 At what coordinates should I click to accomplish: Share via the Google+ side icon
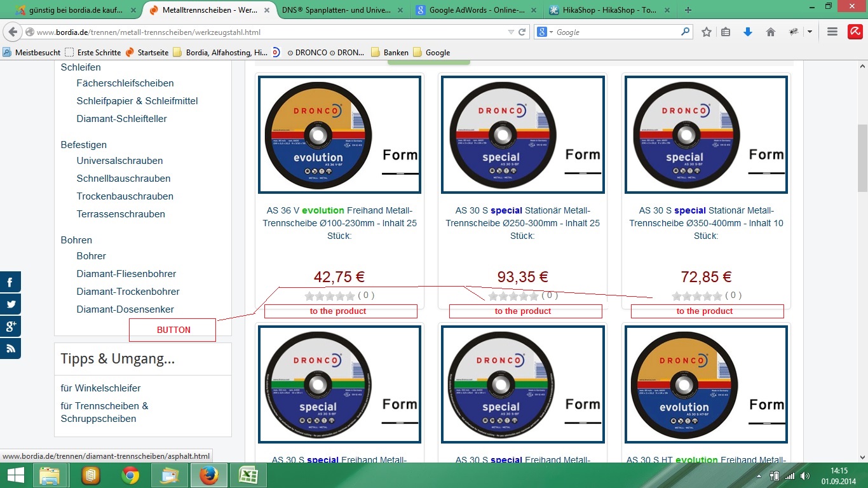point(10,327)
